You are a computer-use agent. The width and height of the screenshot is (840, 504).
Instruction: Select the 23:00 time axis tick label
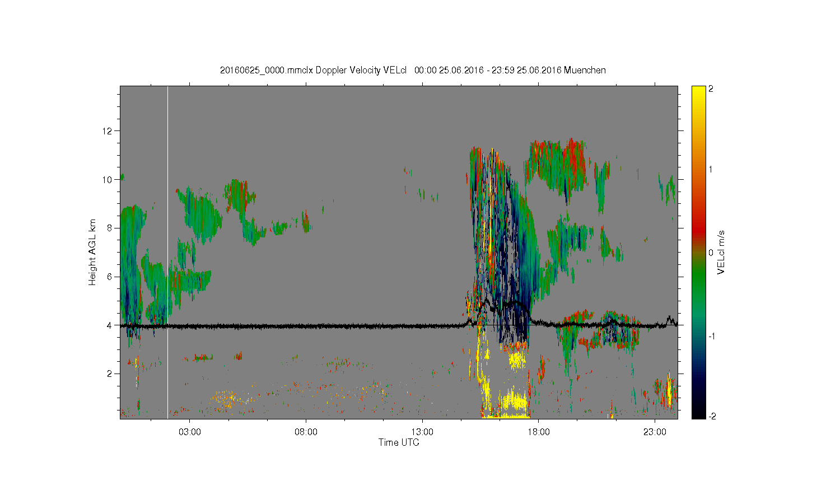coord(655,432)
